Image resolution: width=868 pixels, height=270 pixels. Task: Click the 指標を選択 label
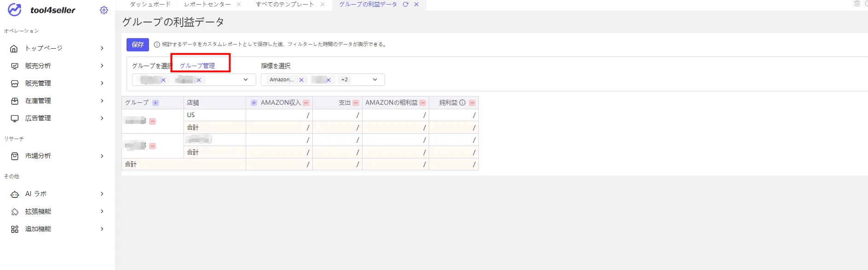[x=276, y=66]
